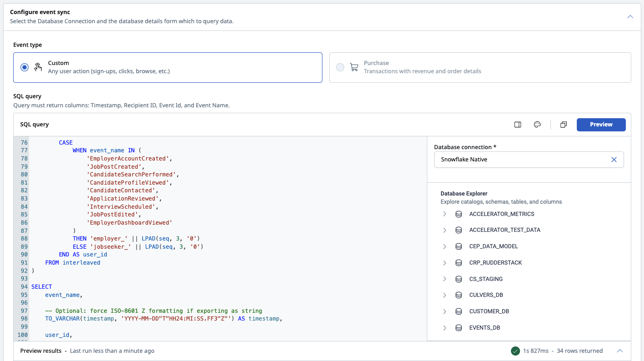Select the ACCELERATOR_METRICS label
Screen dimensions: 644x361
point(501,214)
